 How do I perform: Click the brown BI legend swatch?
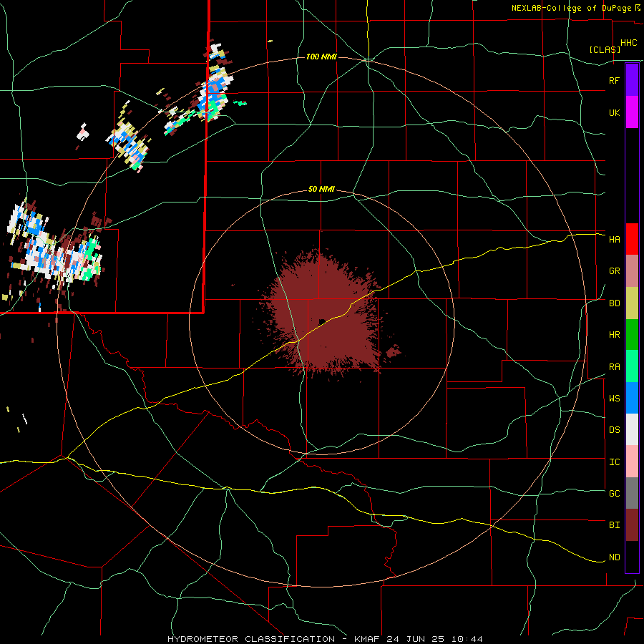pos(632,525)
